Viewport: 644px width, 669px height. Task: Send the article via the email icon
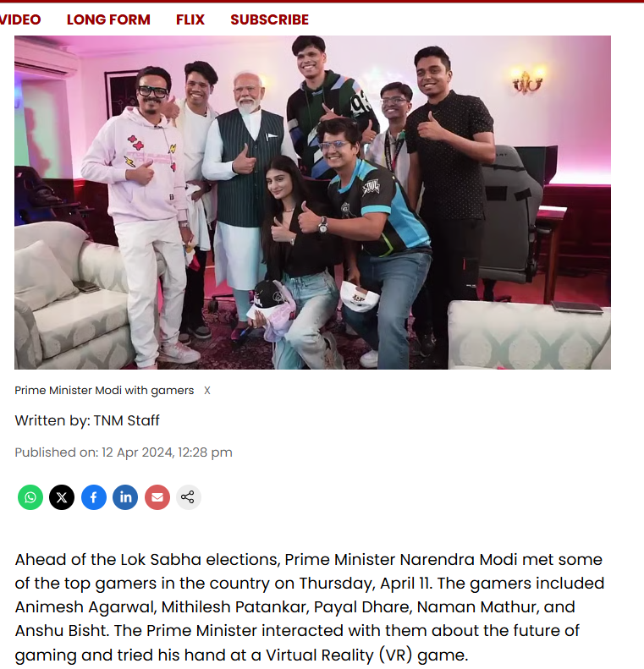pyautogui.click(x=157, y=497)
